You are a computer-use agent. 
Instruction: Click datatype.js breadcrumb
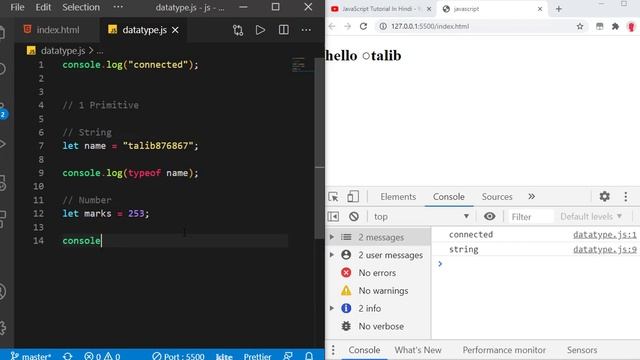tap(62, 51)
